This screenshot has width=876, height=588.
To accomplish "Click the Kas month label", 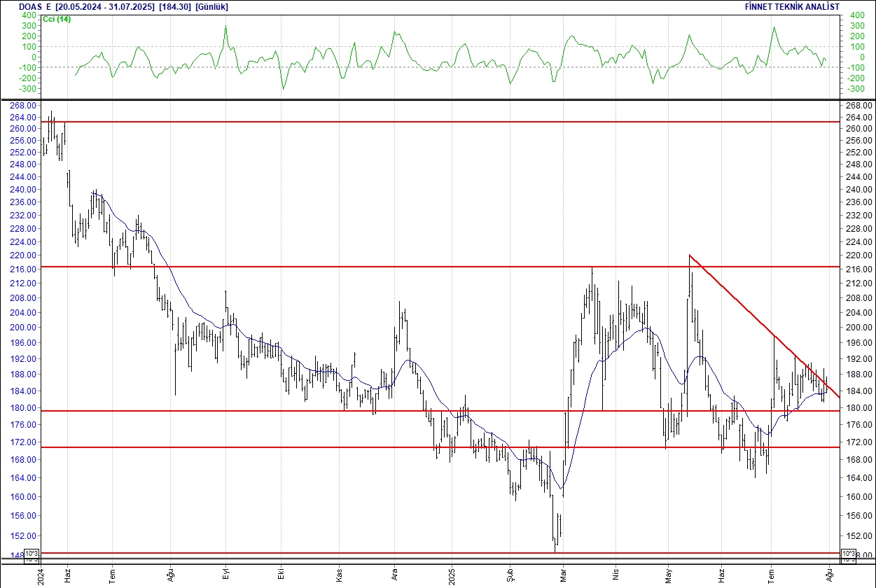I will [x=339, y=575].
